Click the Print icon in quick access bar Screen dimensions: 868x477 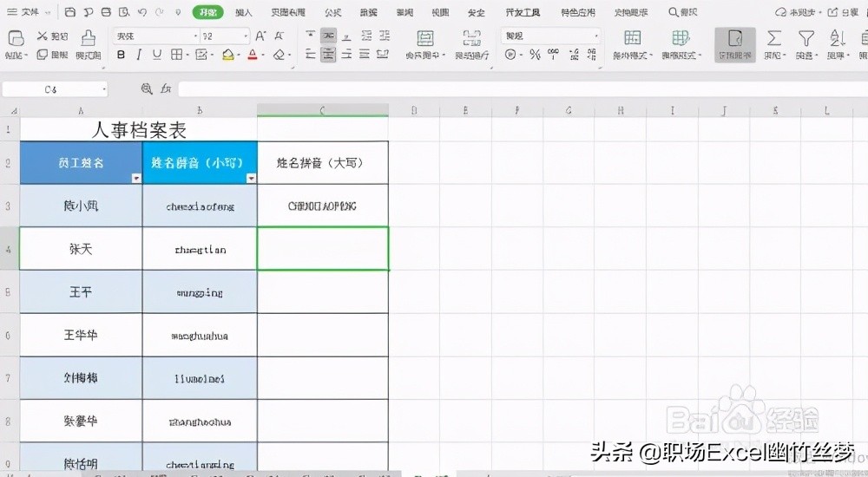tap(106, 11)
